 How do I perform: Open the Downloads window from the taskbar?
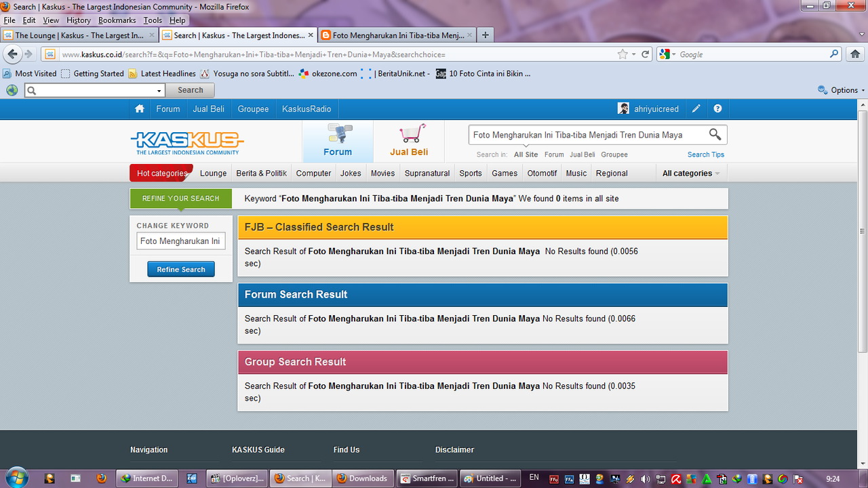point(363,478)
